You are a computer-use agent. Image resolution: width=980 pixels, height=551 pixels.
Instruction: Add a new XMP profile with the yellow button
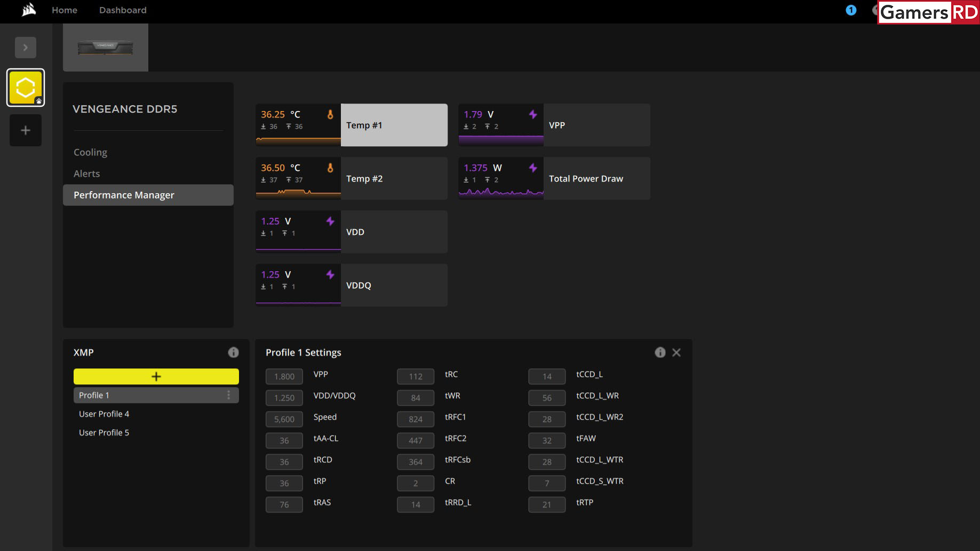click(156, 376)
